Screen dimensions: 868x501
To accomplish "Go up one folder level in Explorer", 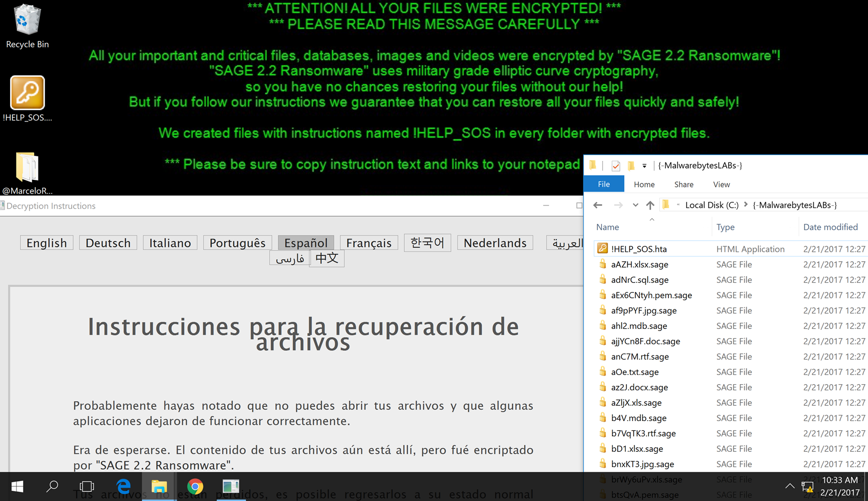I will pyautogui.click(x=650, y=205).
